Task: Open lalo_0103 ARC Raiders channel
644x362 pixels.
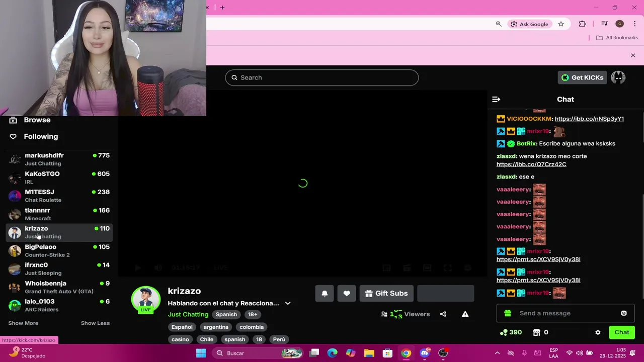Action: [x=59, y=305]
